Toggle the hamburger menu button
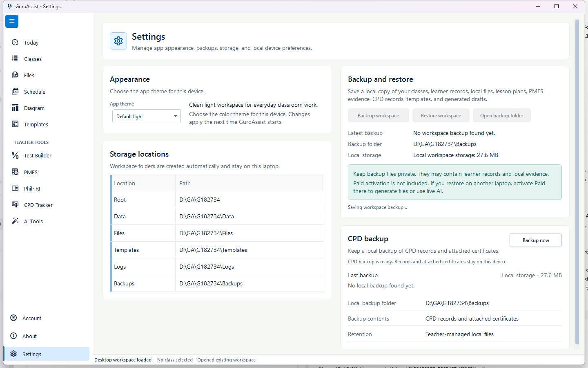 (12, 21)
